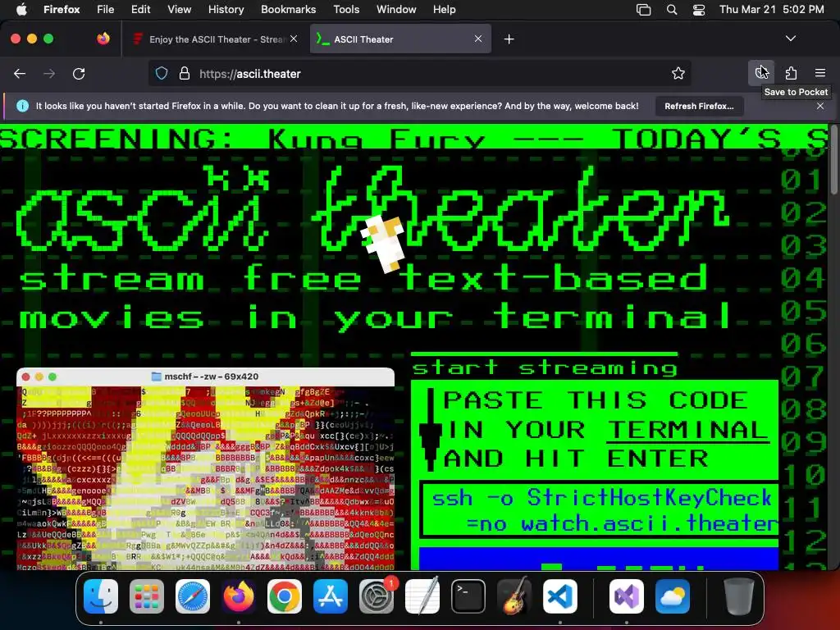Click the ascii theater logo heading

point(372,209)
